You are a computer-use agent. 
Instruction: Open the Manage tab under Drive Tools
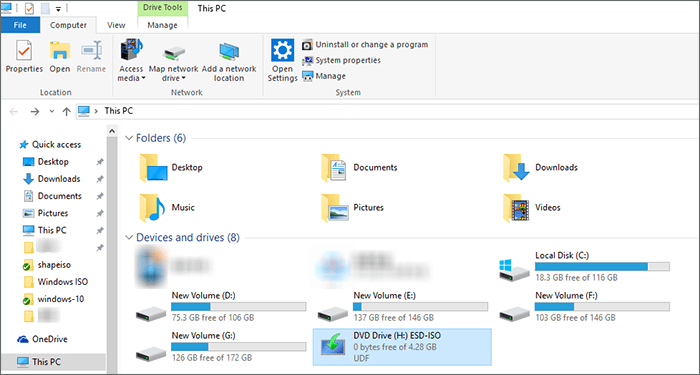(162, 25)
